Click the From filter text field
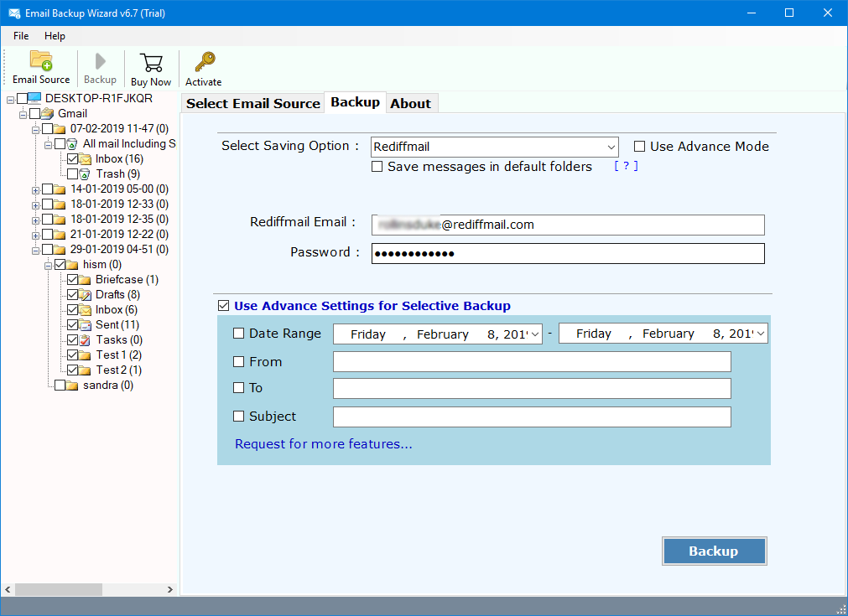Viewport: 848px width, 616px height. point(532,361)
